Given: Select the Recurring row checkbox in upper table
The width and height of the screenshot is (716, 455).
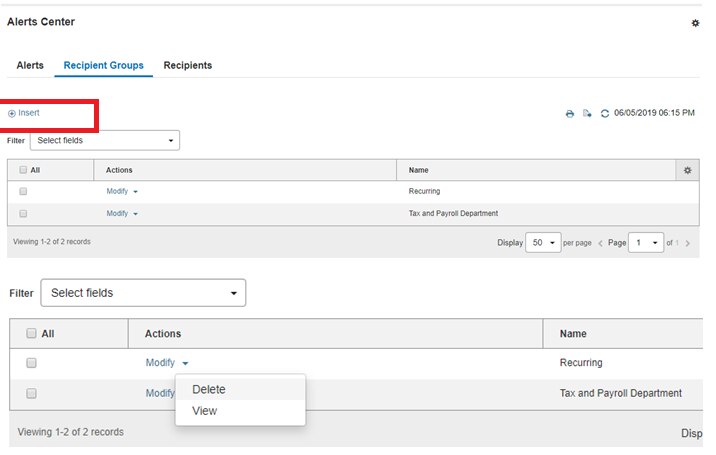Looking at the screenshot, I should 23,191.
